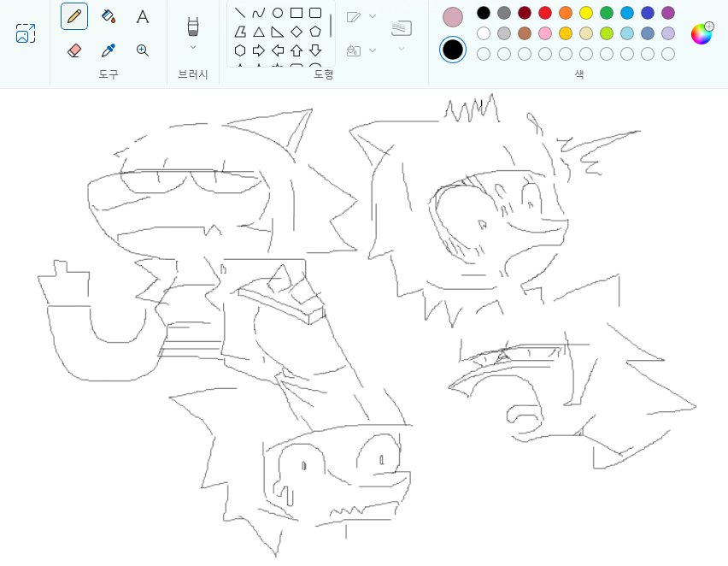Pick the dark gray palette color
Image resolution: width=728 pixels, height=566 pixels.
[x=504, y=13]
